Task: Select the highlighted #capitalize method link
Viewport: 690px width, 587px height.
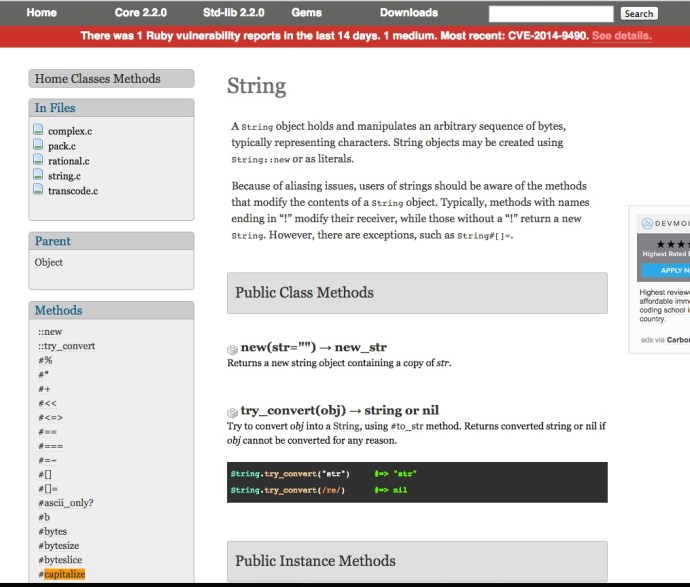Action: 64,574
